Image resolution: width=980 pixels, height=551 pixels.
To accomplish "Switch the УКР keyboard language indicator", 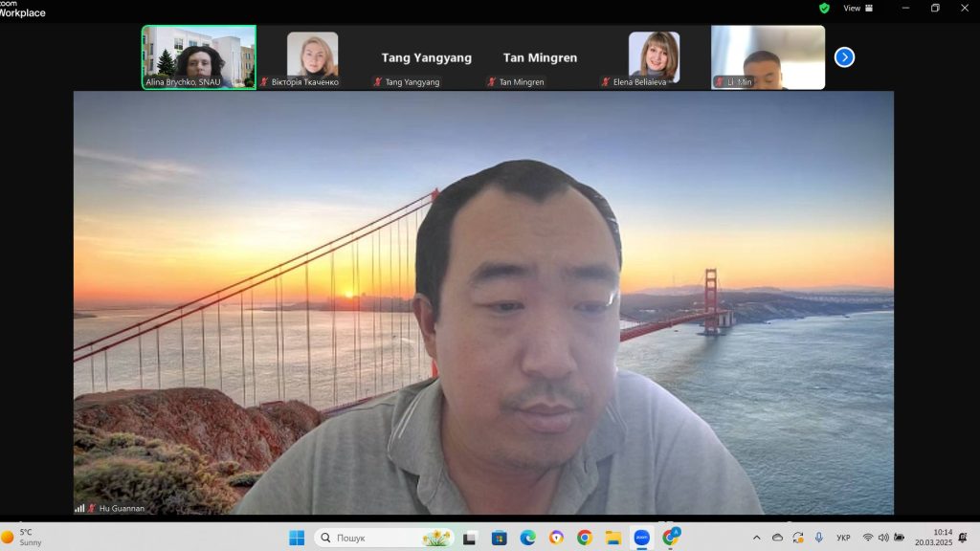I will coord(843,538).
